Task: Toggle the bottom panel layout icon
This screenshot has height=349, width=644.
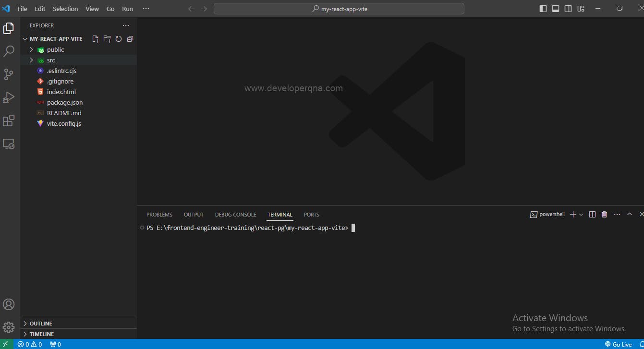Action: 556,9
